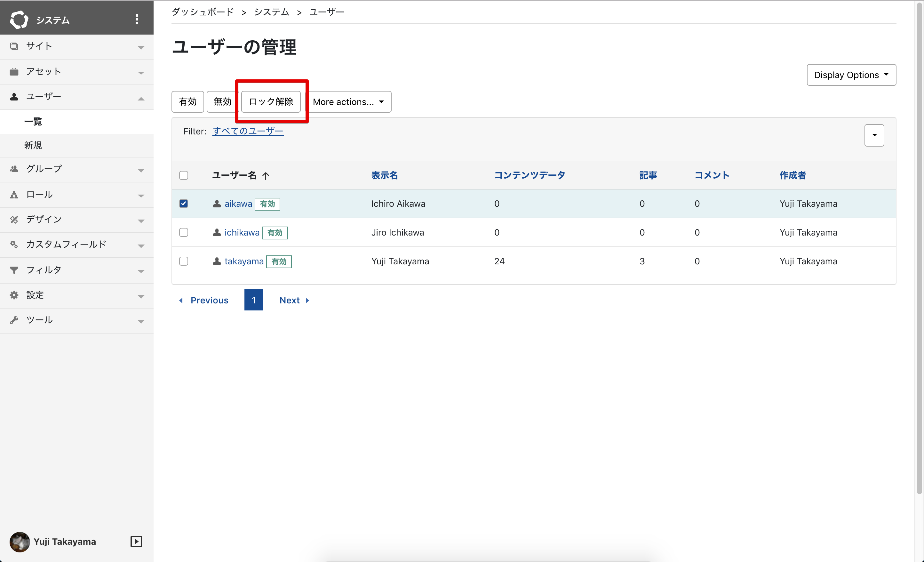Image resolution: width=924 pixels, height=562 pixels.
Task: Sort by 表示名 column header
Action: (x=384, y=175)
